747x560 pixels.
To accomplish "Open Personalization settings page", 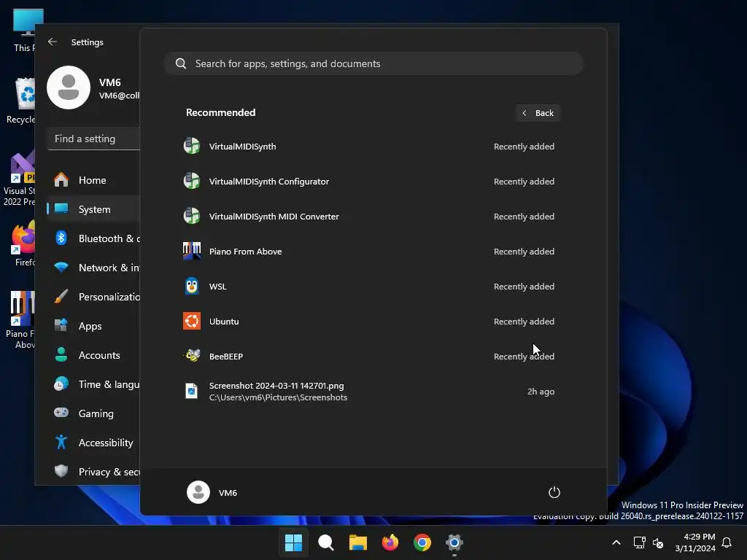I will point(93,297).
